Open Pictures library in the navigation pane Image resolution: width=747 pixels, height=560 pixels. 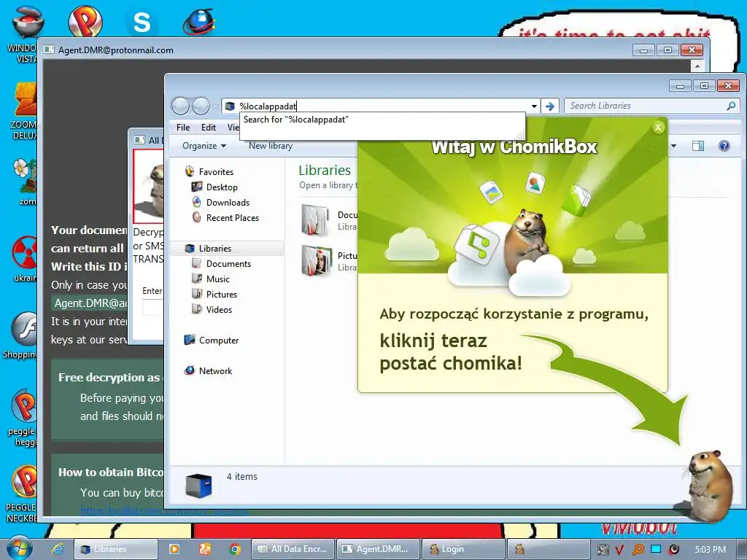point(222,294)
